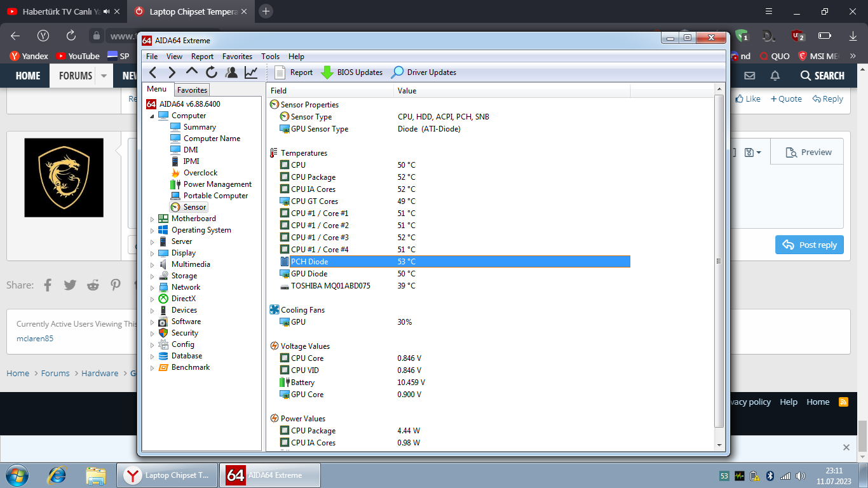Click the sensor list vertical scrollbar thumb
Screen dimensions: 868x488
719,261
